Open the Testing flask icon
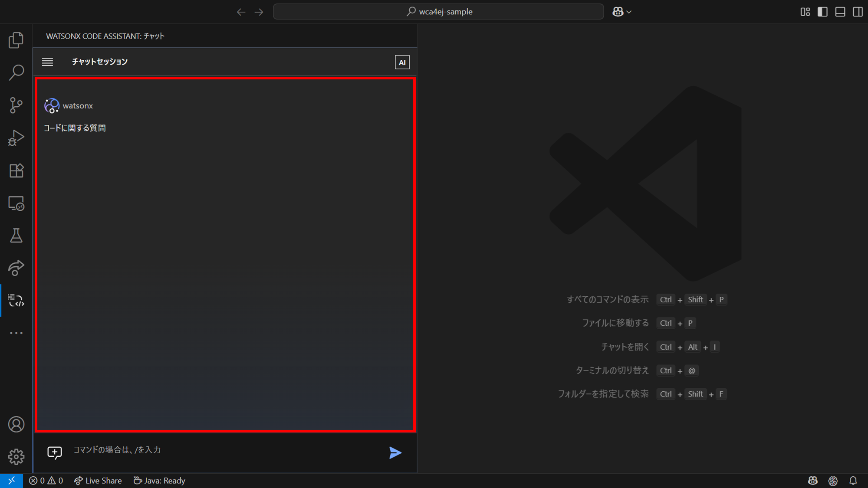 pyautogui.click(x=16, y=236)
